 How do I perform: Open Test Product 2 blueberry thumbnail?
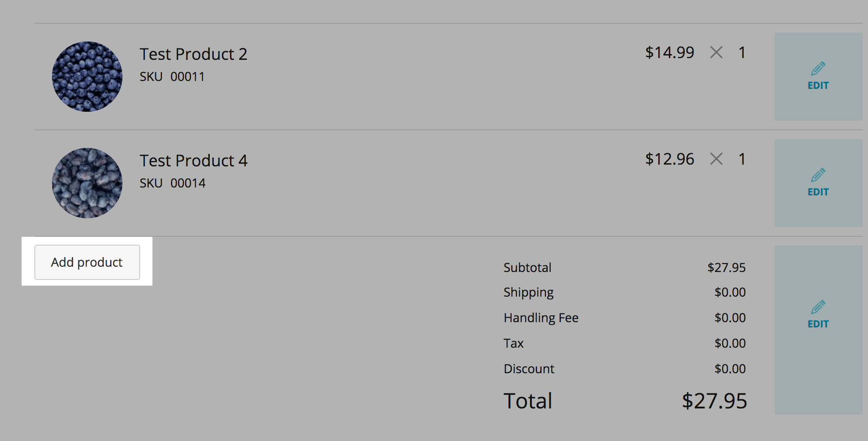(x=87, y=77)
